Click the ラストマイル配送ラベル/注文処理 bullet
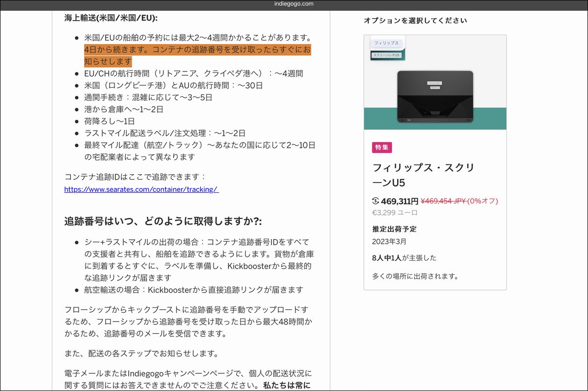The image size is (588, 391). [165, 133]
